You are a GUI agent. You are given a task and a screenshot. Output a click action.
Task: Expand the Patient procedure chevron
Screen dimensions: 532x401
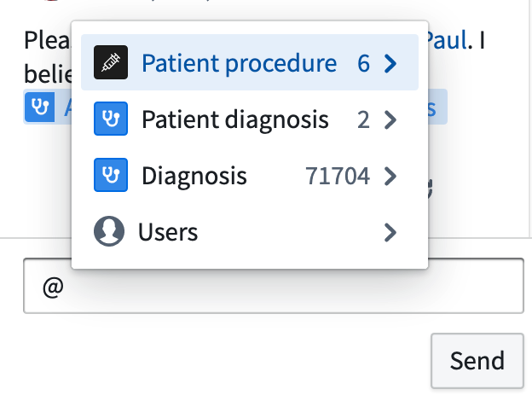(x=390, y=63)
